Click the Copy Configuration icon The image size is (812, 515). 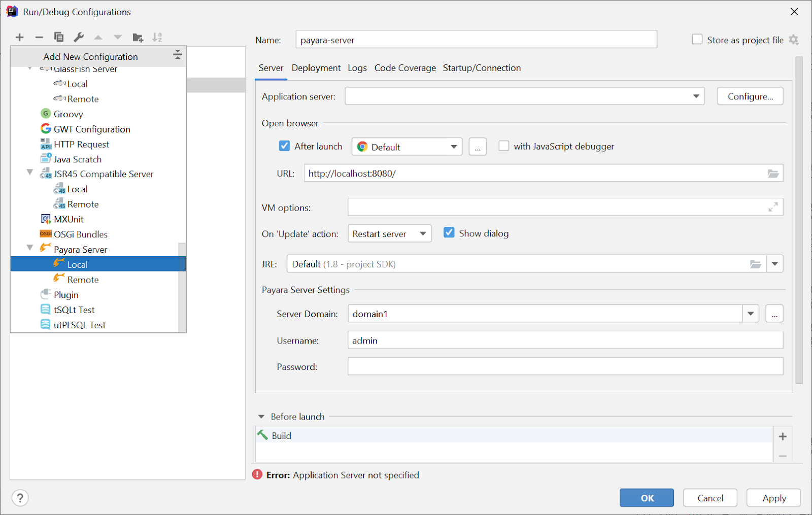[x=59, y=37]
